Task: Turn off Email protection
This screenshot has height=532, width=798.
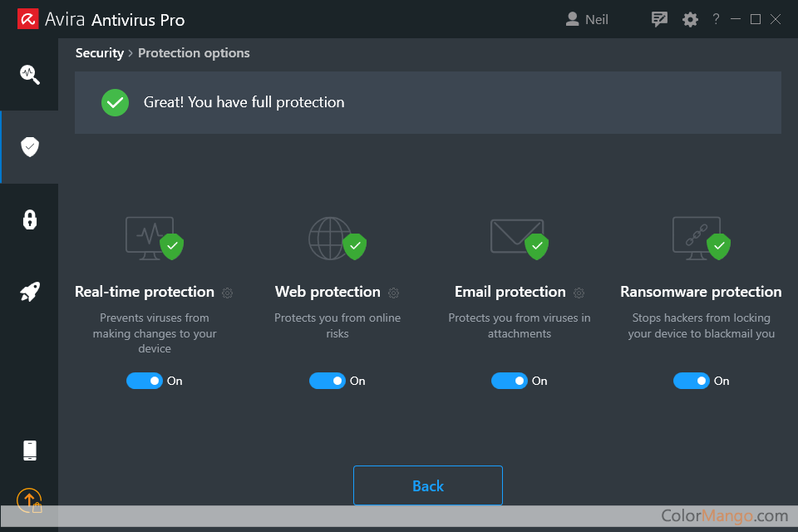Action: click(510, 380)
